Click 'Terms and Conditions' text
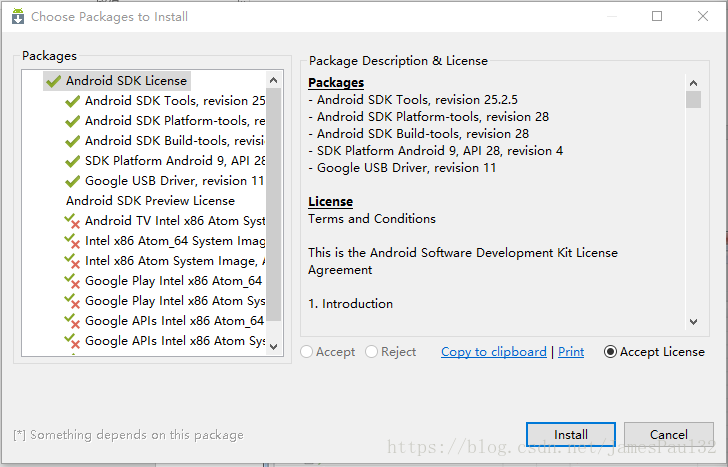The height and width of the screenshot is (467, 728). (x=372, y=219)
